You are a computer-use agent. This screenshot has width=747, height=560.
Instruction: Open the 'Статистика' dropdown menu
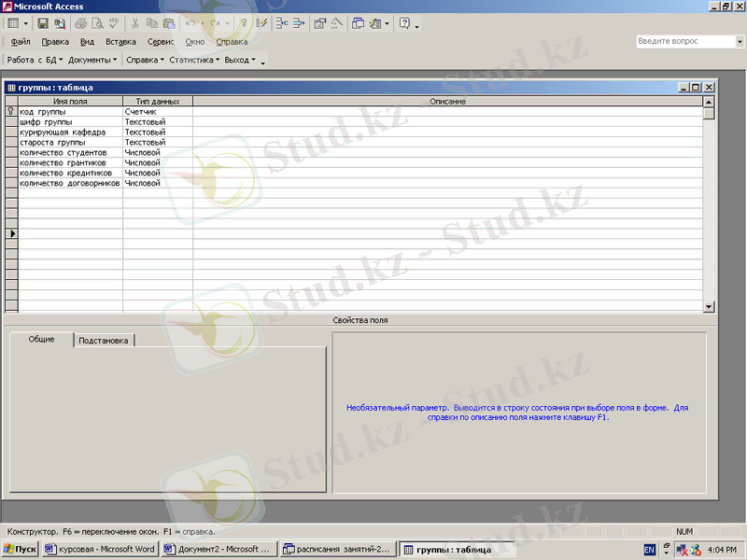coord(193,60)
